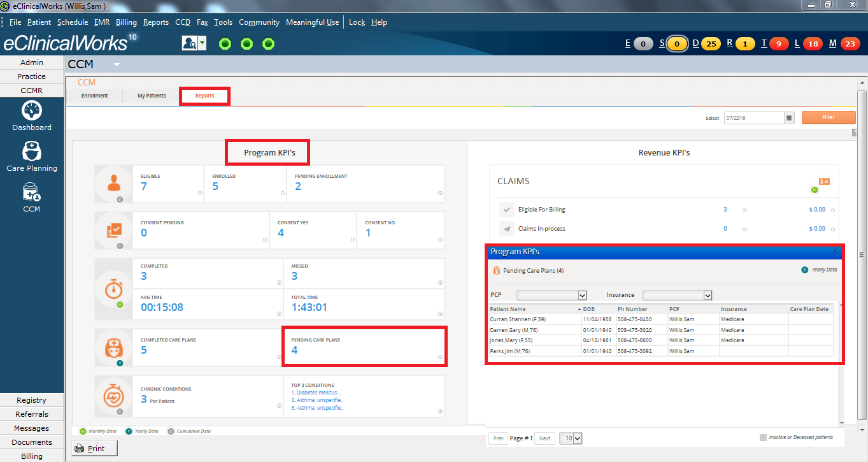
Task: Select patient row Parks,Jim (M,76)
Action: [x=661, y=351]
